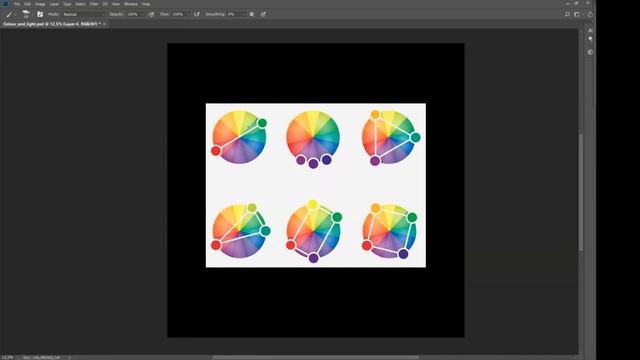Open the Layer menu
Viewport: 640px width, 360px height.
pos(54,4)
